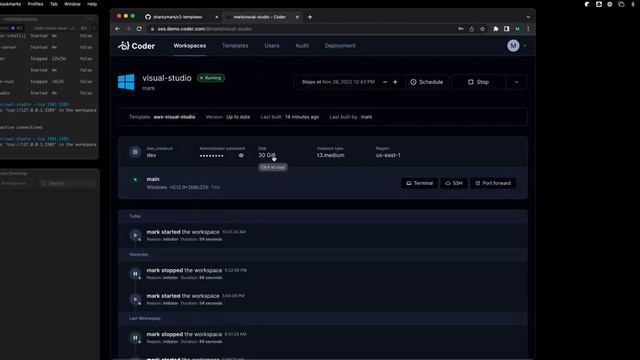Click play icon on 5:04 PM started build
This screenshot has height=360, width=640.
pyautogui.click(x=135, y=299)
